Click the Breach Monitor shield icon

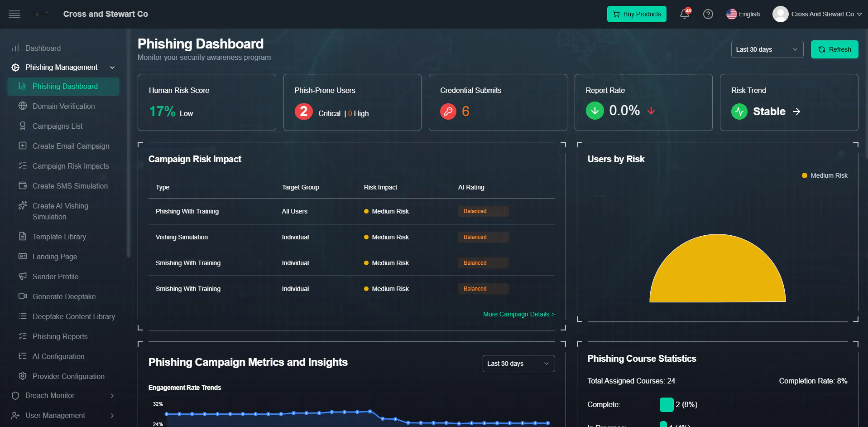[x=15, y=396]
